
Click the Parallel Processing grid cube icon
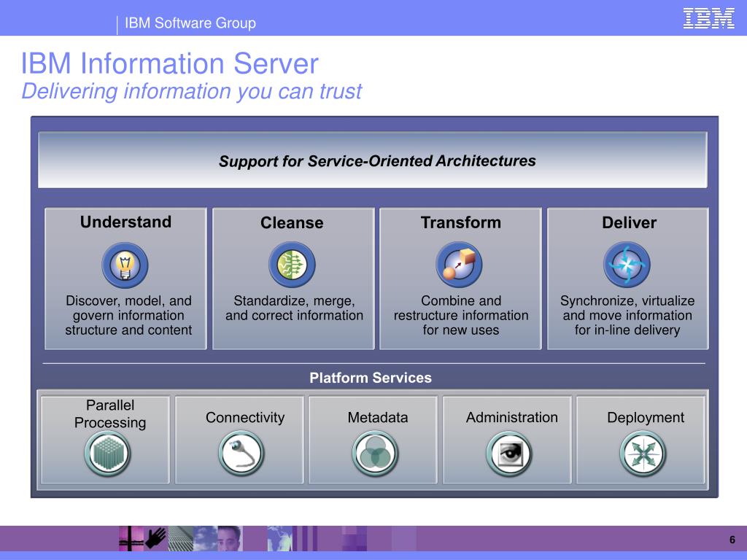pos(108,454)
